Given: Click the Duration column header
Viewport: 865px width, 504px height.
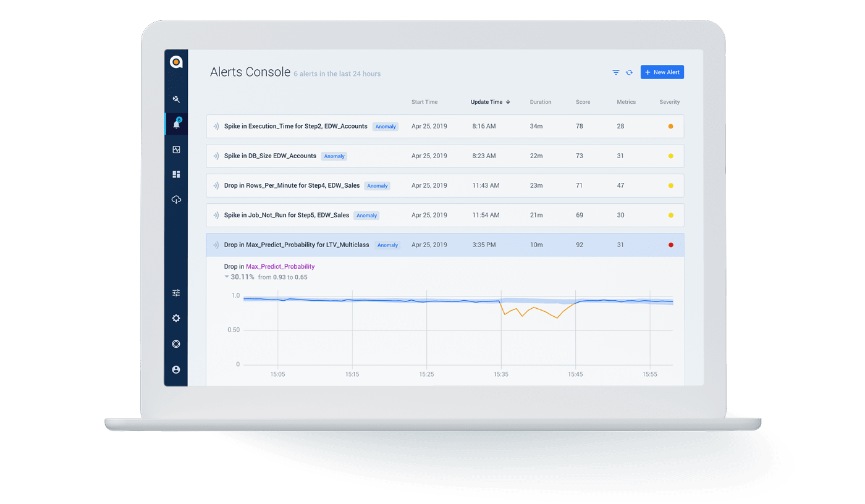Looking at the screenshot, I should 541,102.
